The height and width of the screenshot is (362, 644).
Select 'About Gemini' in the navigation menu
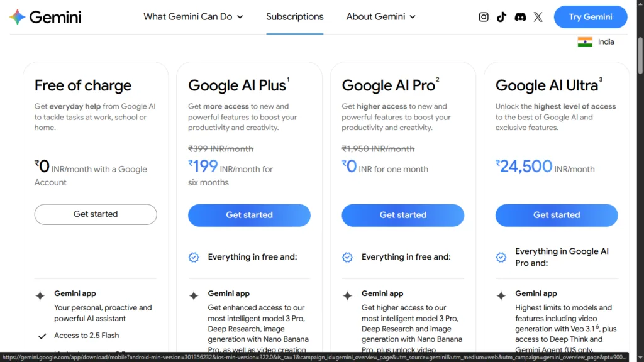[x=375, y=17]
